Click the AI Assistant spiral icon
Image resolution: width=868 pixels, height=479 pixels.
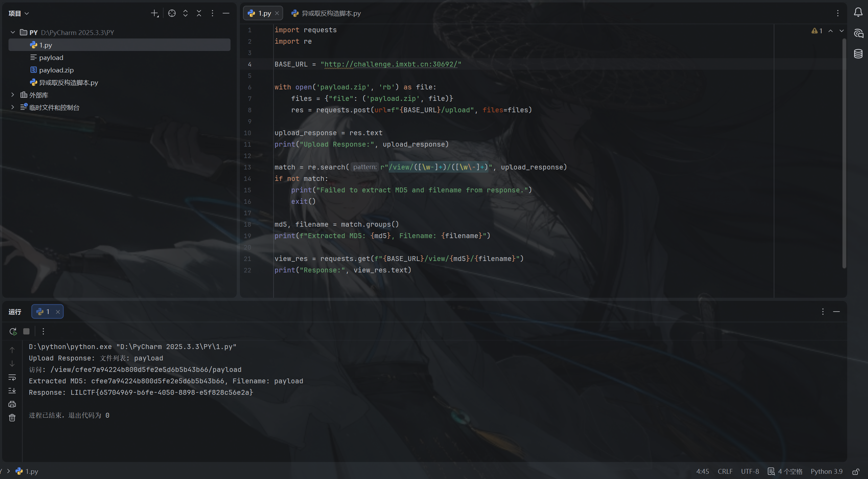[x=858, y=33]
